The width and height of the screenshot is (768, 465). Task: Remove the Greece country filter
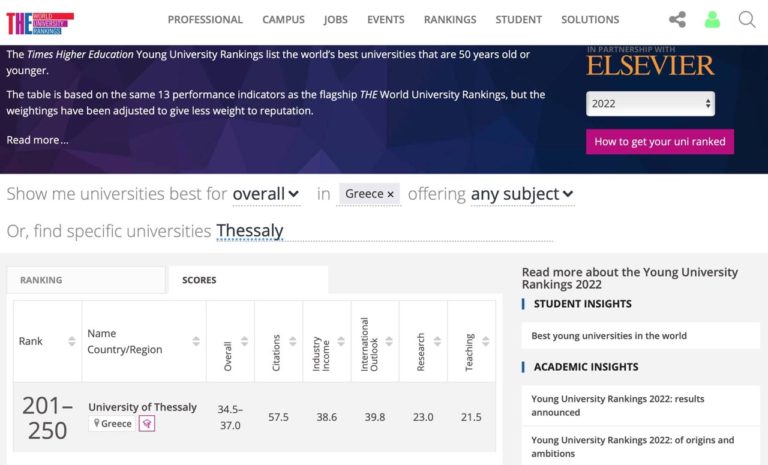coord(390,195)
